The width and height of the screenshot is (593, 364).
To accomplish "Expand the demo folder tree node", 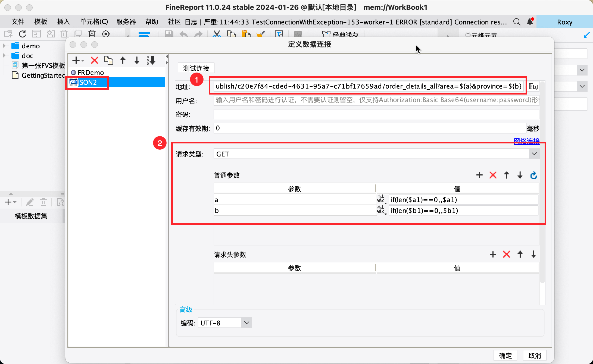I will 4,46.
